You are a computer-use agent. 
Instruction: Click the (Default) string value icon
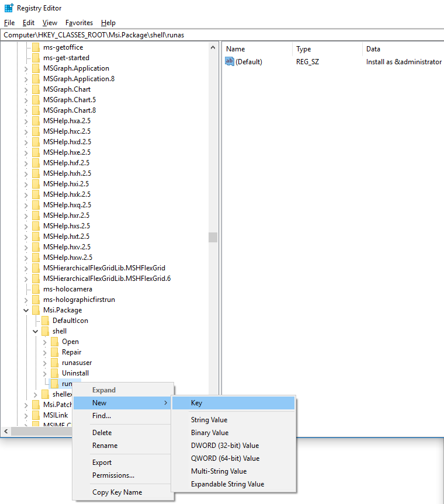230,61
